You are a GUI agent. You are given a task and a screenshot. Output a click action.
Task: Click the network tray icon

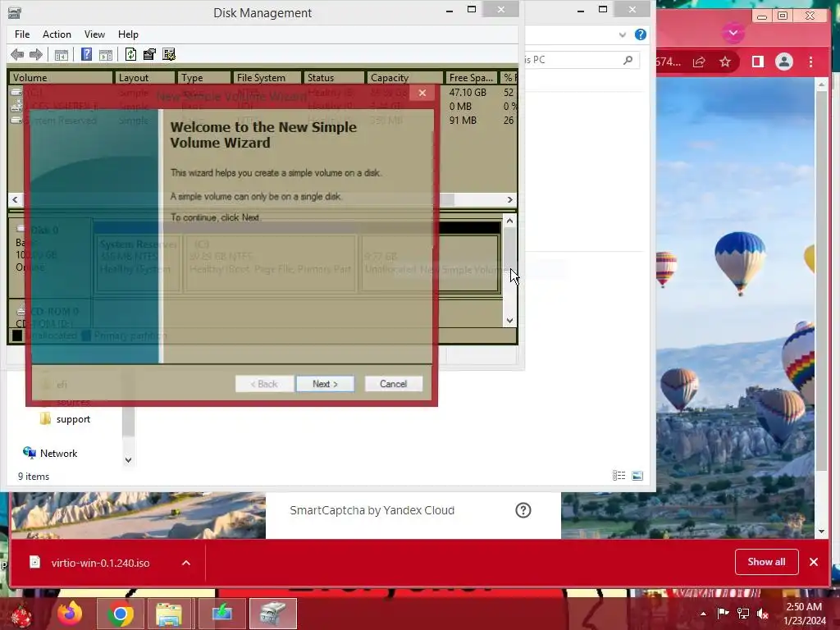pos(743,614)
